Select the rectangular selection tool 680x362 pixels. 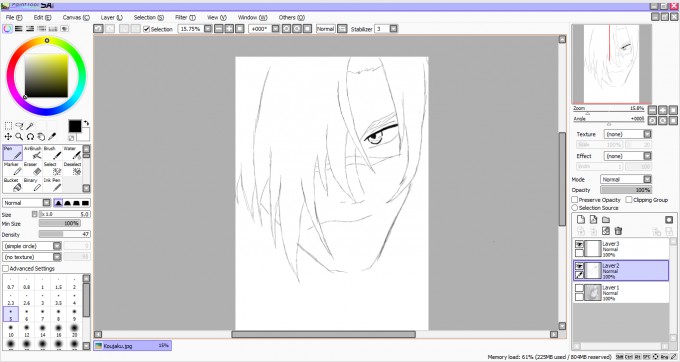click(x=8, y=126)
